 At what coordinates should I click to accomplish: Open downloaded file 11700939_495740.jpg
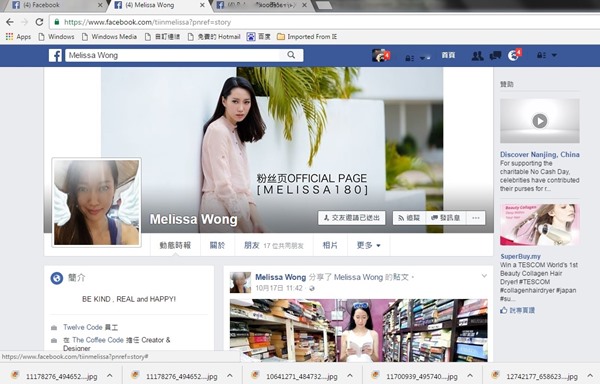(x=415, y=376)
